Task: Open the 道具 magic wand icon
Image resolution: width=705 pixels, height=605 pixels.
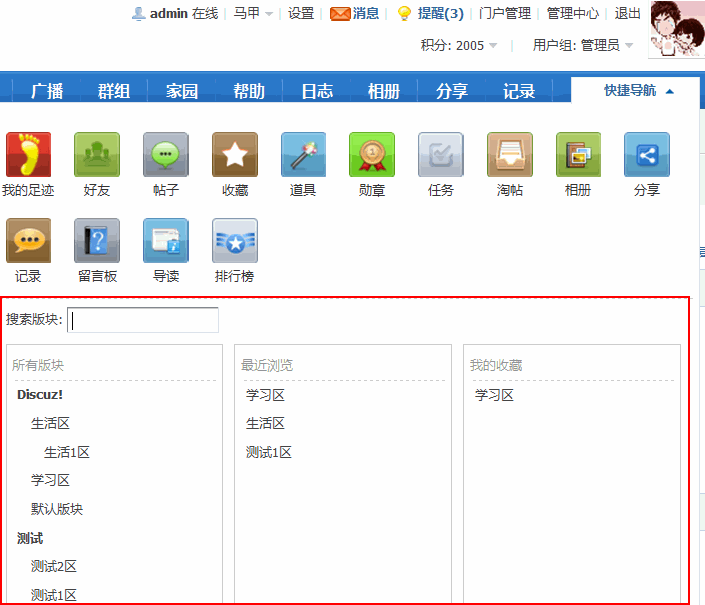Action: coord(303,155)
